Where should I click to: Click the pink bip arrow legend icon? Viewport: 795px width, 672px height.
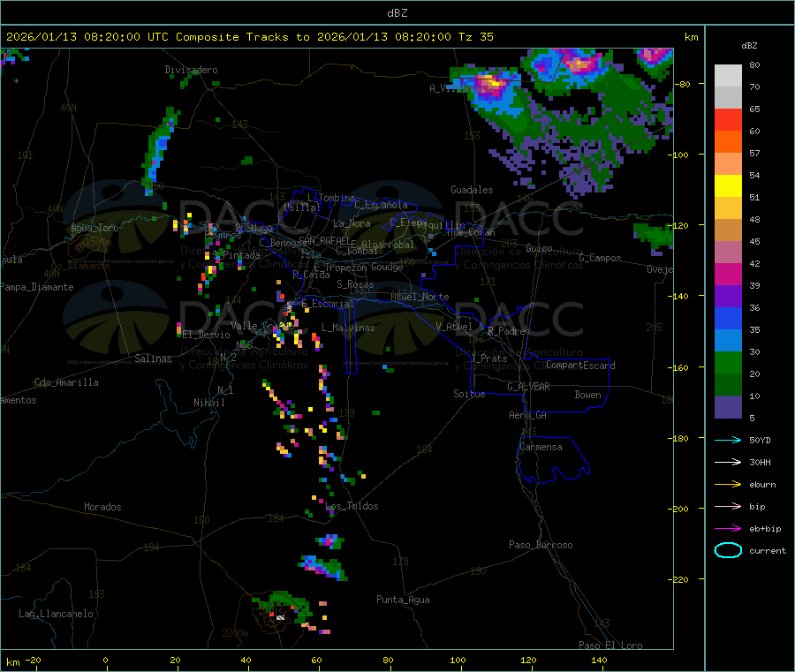coord(728,506)
